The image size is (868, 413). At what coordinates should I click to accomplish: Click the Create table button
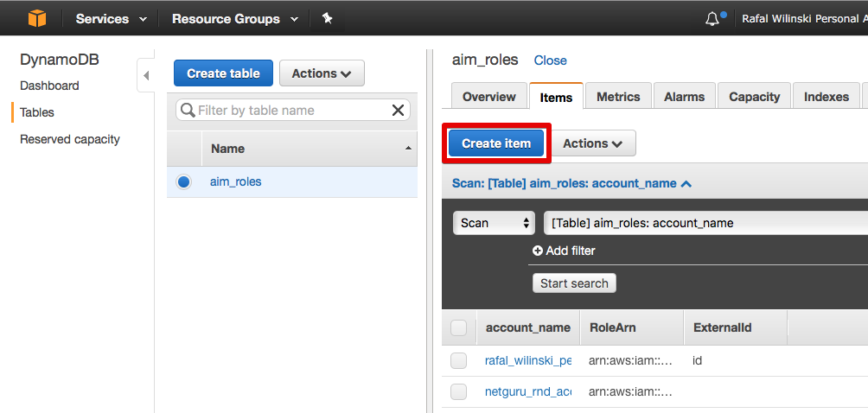(223, 73)
